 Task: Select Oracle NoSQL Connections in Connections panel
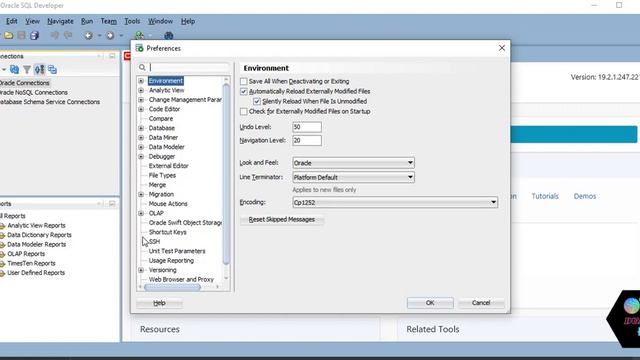tap(34, 93)
